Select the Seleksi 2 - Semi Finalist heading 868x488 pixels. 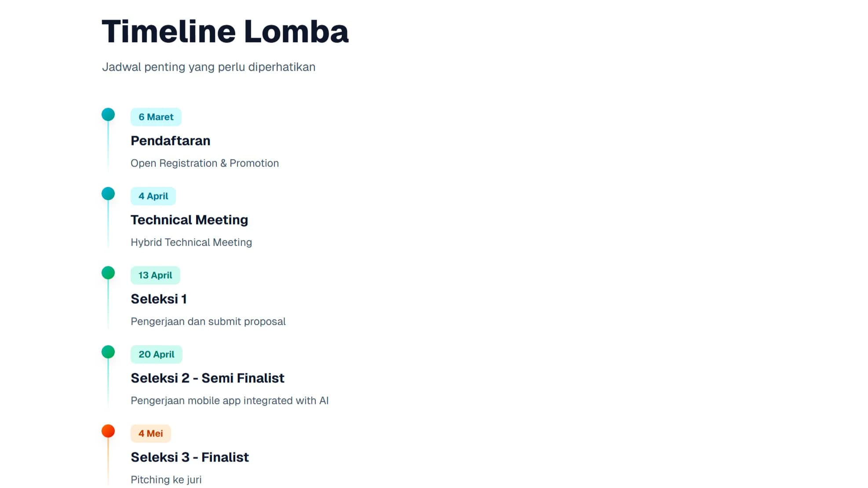[x=208, y=378]
